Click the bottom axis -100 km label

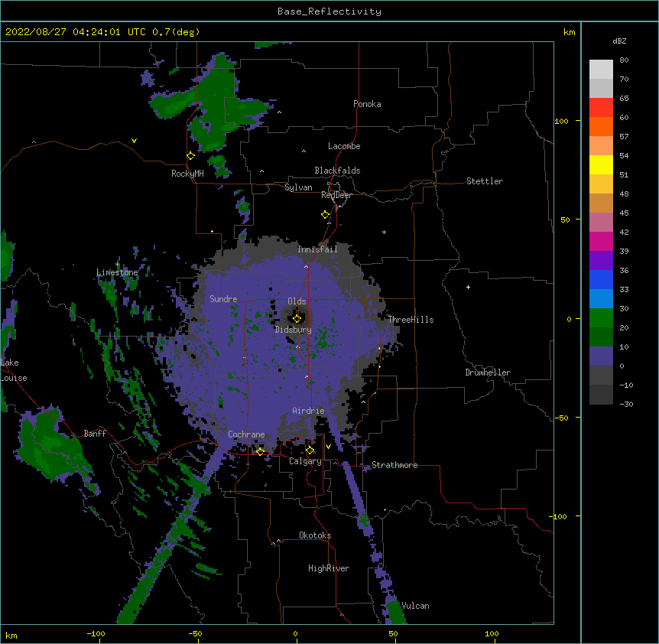(96, 633)
